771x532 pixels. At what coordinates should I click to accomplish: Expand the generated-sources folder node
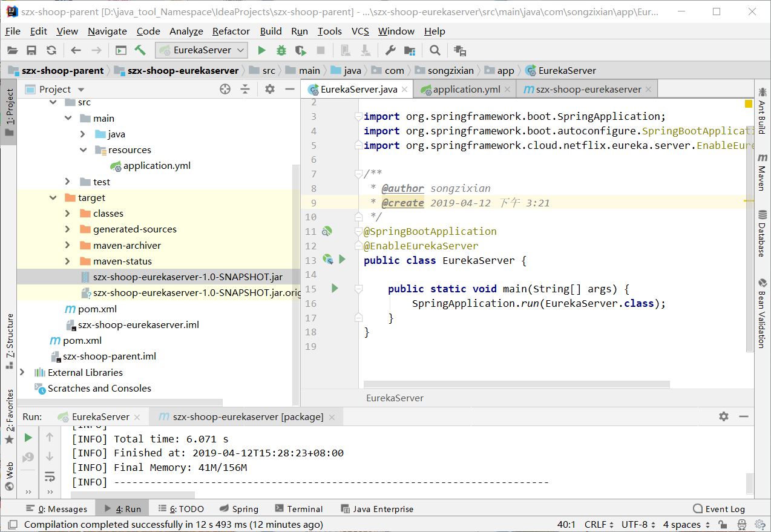point(68,229)
